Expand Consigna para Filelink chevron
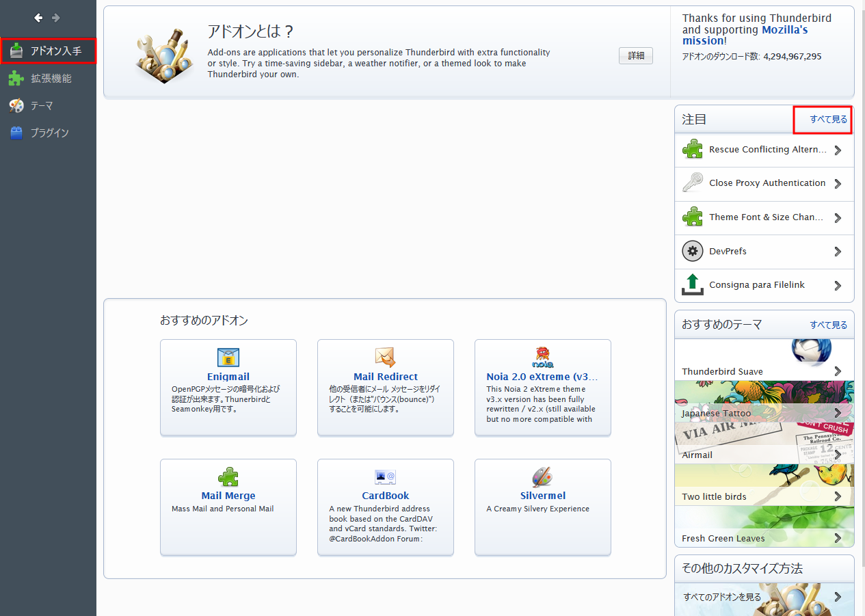865x616 pixels. 838,285
